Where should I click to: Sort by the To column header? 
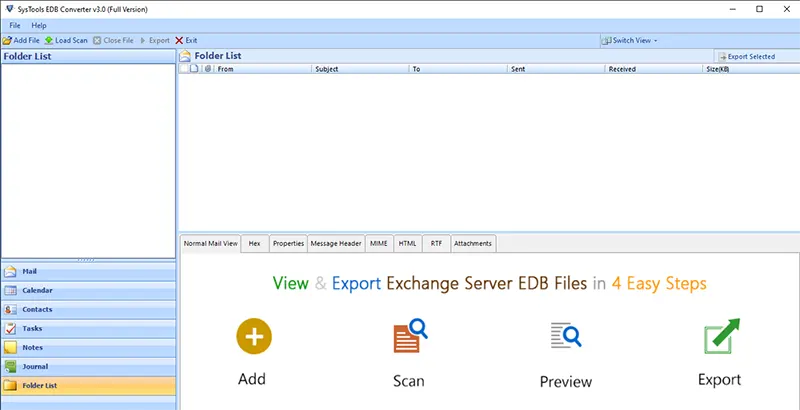[458, 69]
